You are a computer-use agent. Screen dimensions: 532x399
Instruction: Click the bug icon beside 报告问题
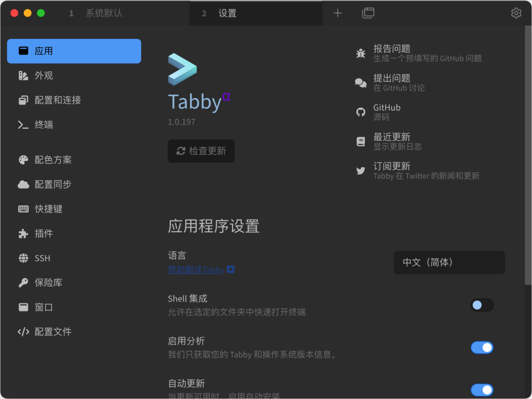361,53
